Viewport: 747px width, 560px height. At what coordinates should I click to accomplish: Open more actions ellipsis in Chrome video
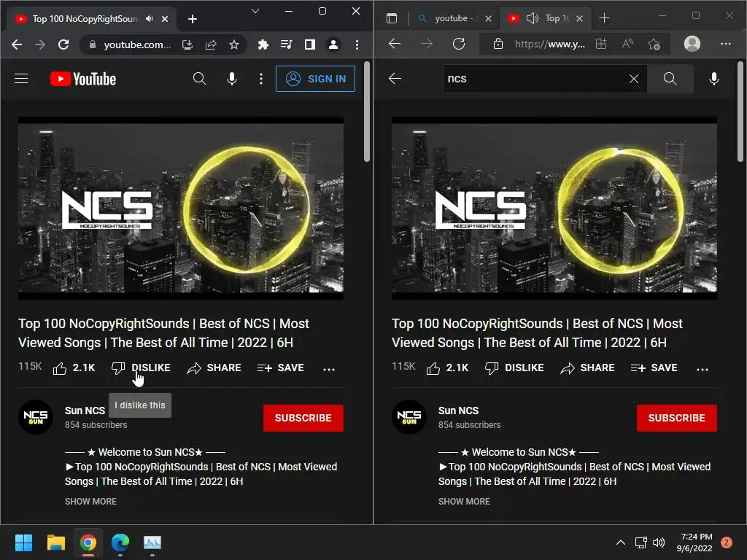click(x=329, y=368)
